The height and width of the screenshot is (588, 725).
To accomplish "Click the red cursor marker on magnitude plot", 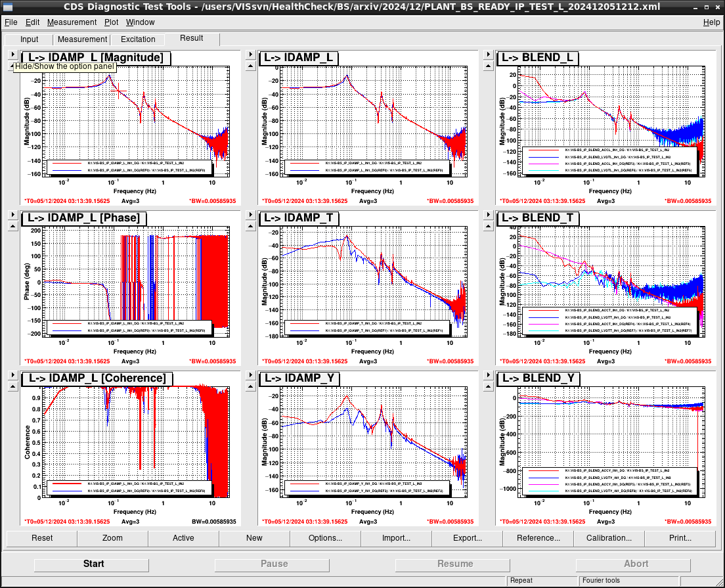I will pos(119,91).
